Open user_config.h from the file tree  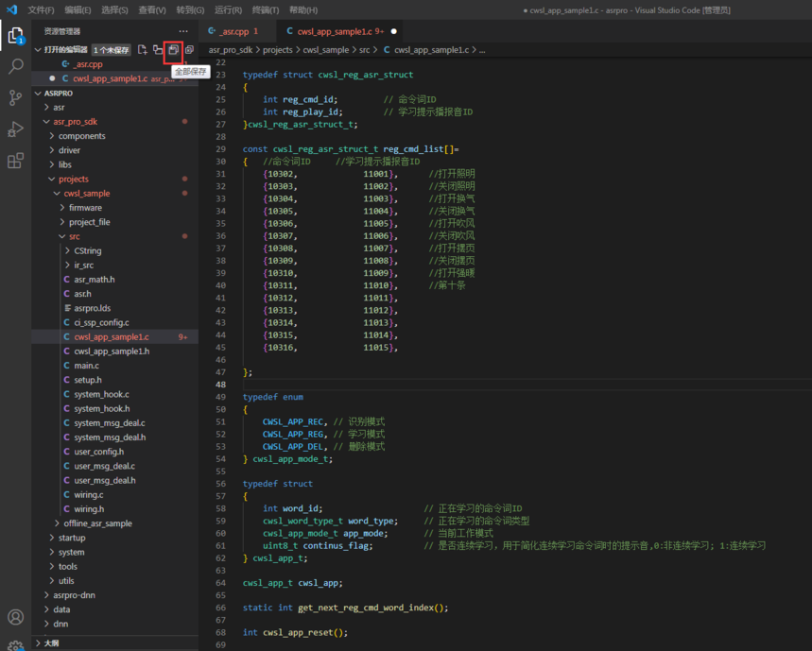[115, 452]
